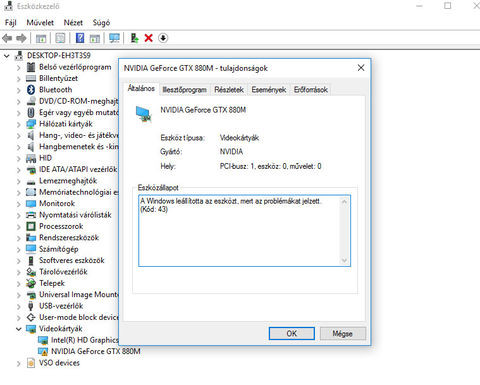The height and width of the screenshot is (385, 480).
Task: Click the Mégse cancel button
Action: tap(342, 333)
